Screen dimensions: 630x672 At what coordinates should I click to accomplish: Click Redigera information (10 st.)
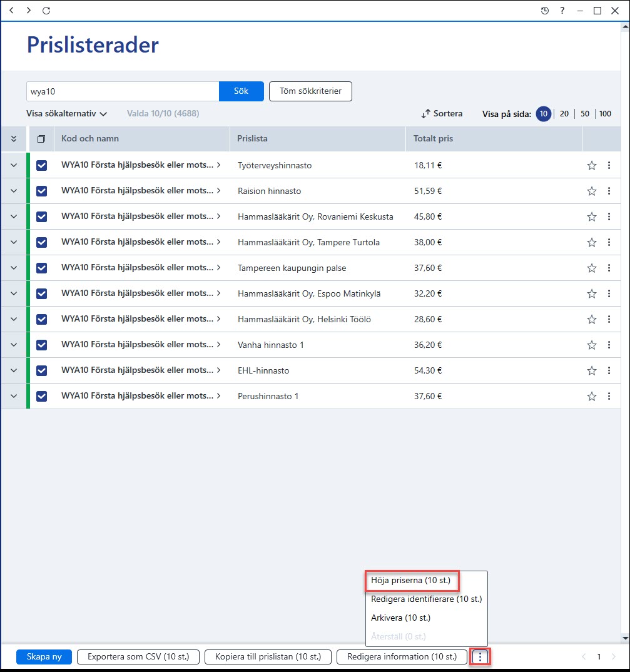pos(402,656)
